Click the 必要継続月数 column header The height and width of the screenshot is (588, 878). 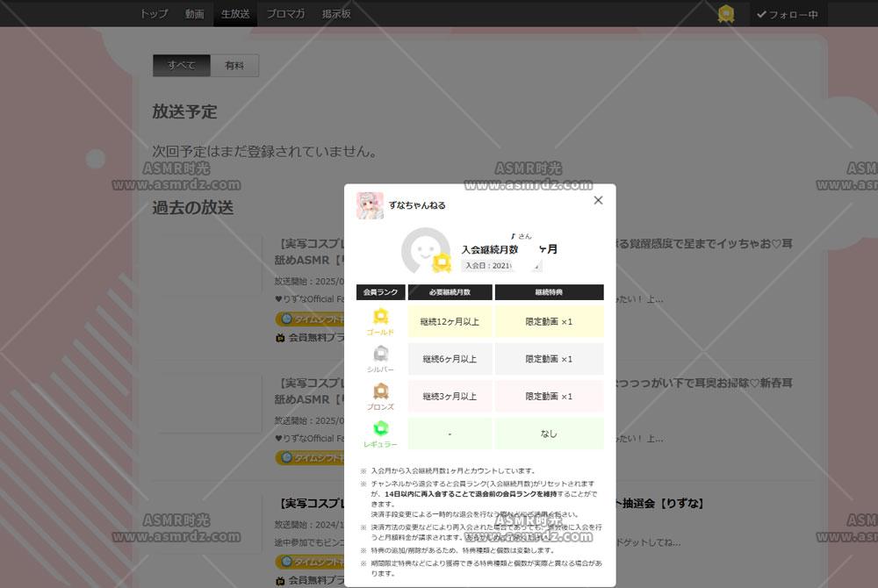pyautogui.click(x=450, y=292)
